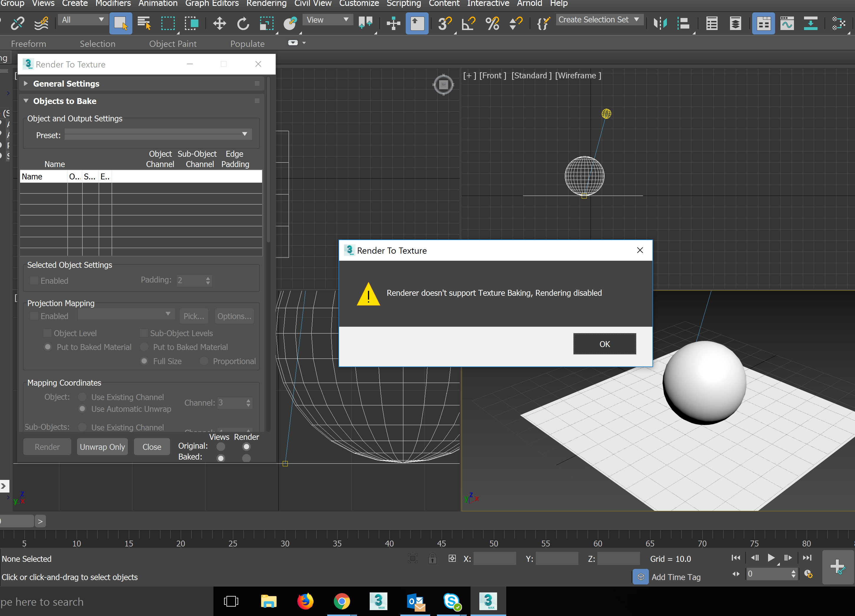This screenshot has height=616, width=855.
Task: Select the Move tool in toolbar
Action: click(219, 24)
